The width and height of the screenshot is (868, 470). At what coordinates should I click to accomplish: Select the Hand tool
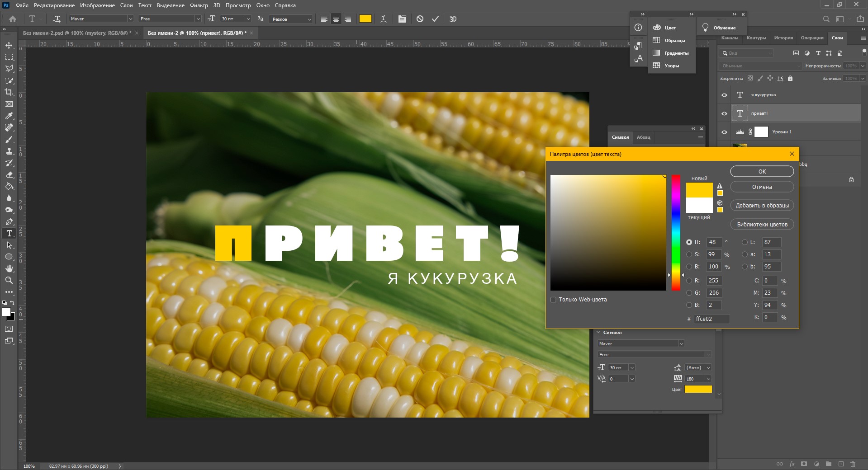(9, 268)
